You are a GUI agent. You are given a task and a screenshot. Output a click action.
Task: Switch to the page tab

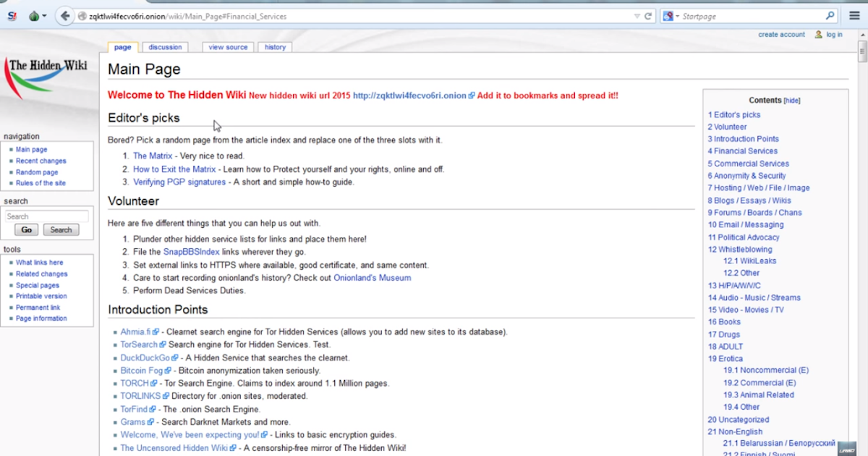click(123, 47)
